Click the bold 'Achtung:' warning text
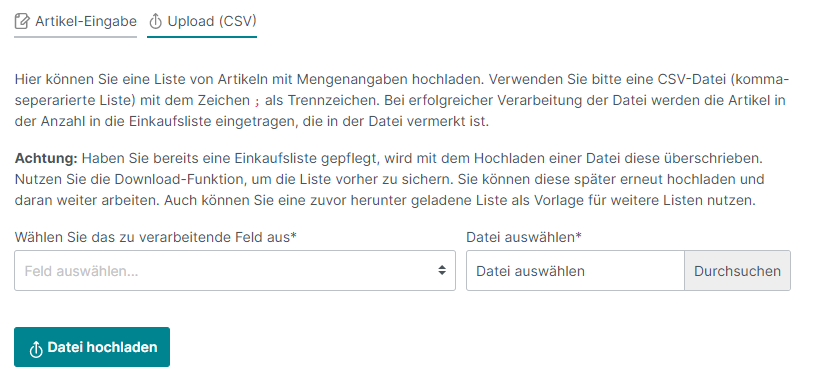The height and width of the screenshot is (376, 823). coord(46,158)
